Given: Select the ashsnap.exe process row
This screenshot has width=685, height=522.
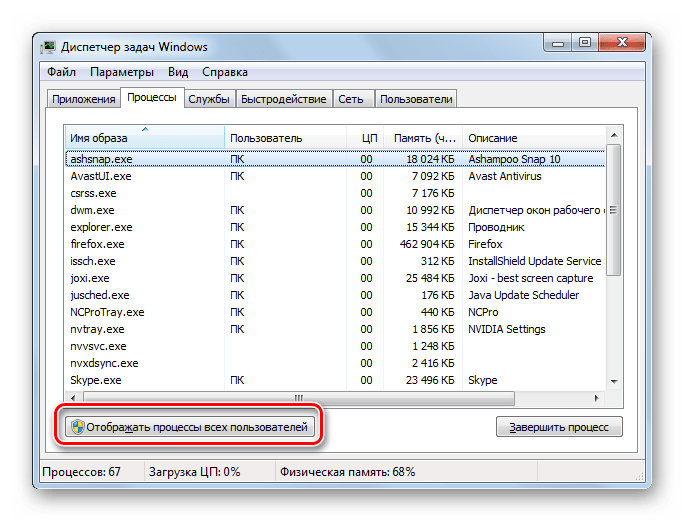Looking at the screenshot, I should [x=335, y=159].
